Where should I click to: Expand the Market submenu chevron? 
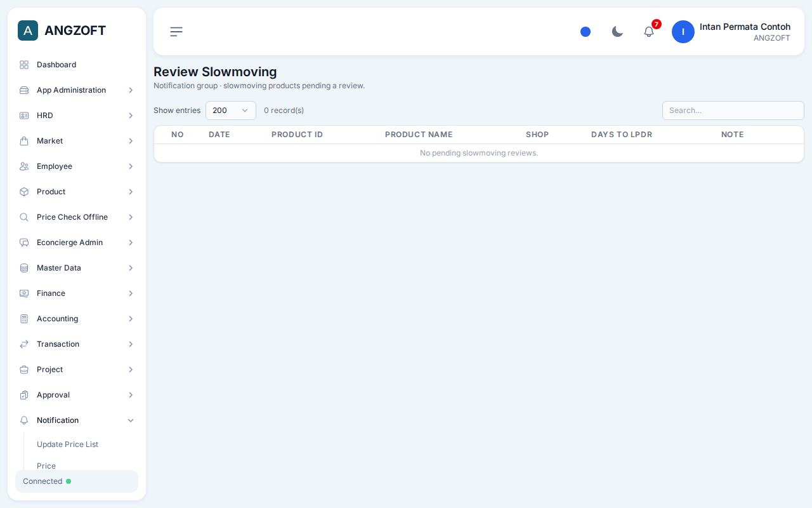(131, 141)
